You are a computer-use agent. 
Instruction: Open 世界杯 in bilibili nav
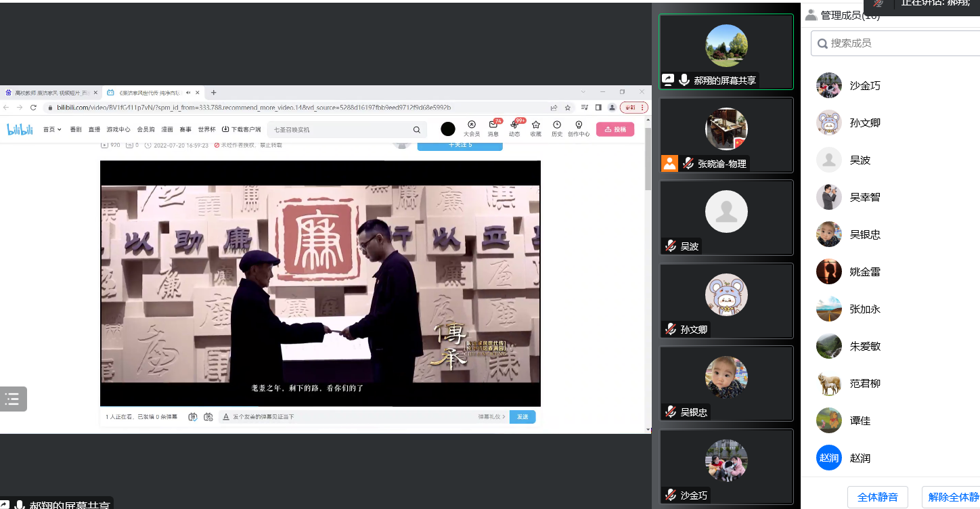206,129
